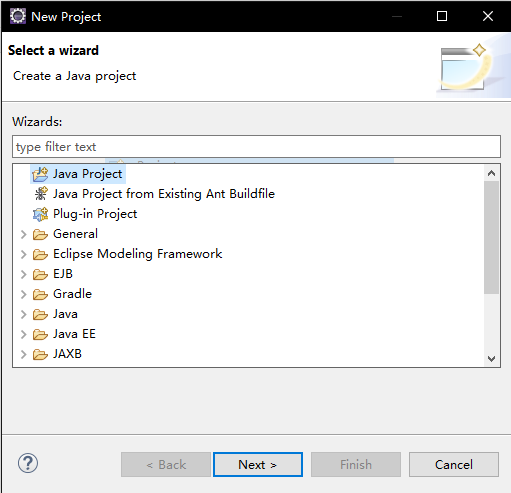Image resolution: width=511 pixels, height=493 pixels.
Task: Expand the Java category arrow
Action: [x=23, y=314]
